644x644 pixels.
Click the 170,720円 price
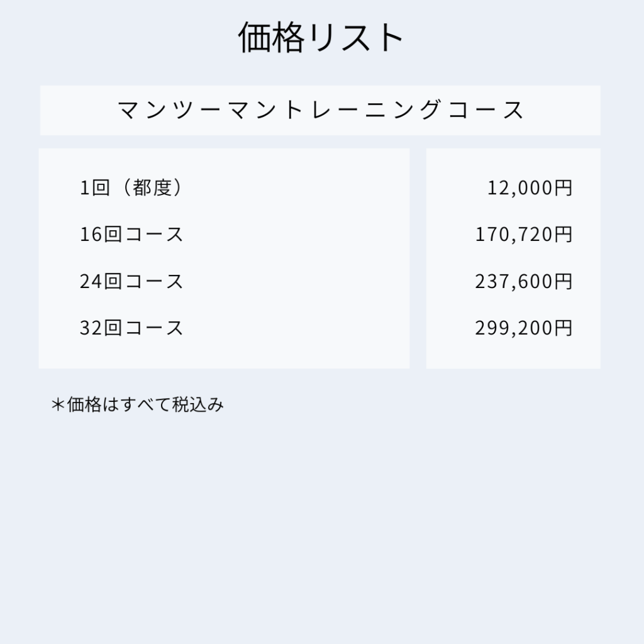(x=523, y=235)
